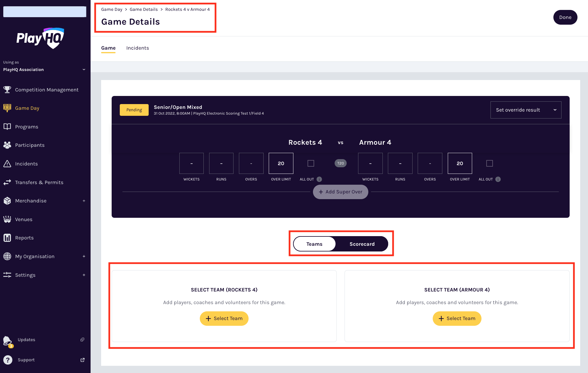Expand the Merchandise menu plus icon
588x373 pixels.
point(84,201)
